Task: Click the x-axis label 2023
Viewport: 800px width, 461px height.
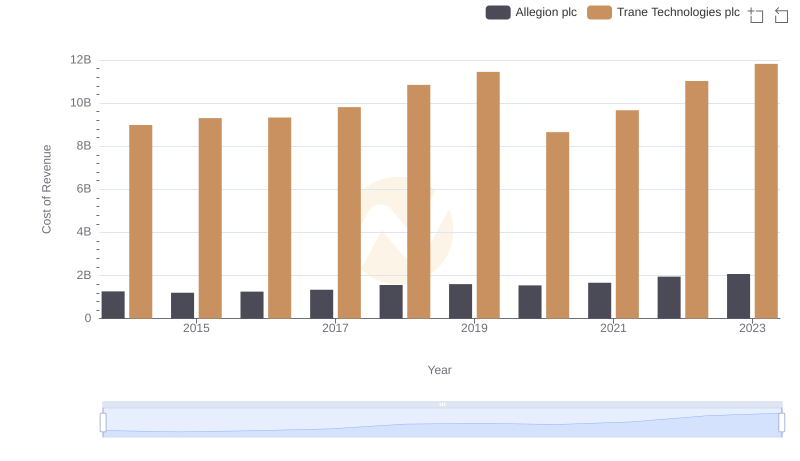Action: pos(752,328)
